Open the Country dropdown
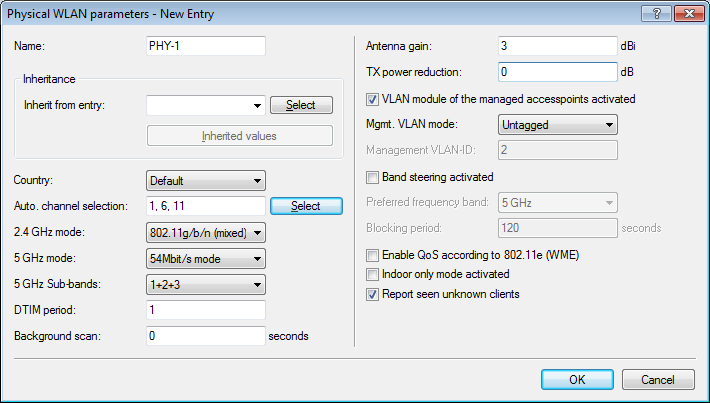710x403 pixels. 205,181
